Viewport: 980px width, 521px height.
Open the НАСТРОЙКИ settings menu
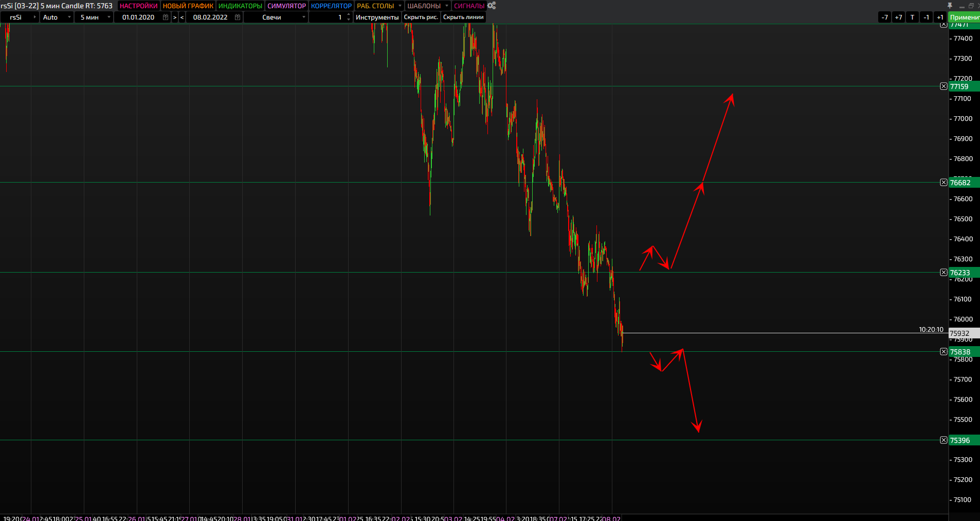138,6
